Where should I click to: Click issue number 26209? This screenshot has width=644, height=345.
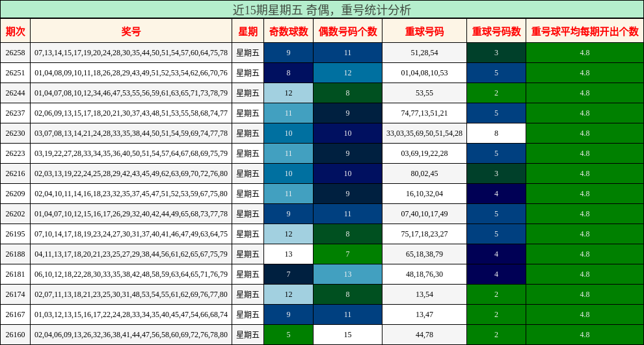15,193
